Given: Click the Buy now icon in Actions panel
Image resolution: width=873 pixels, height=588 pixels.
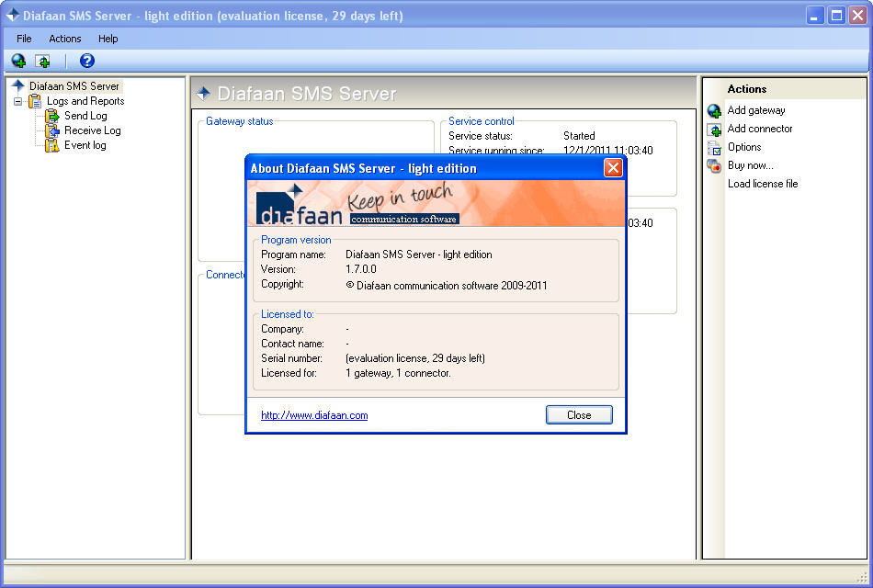Looking at the screenshot, I should coord(714,165).
